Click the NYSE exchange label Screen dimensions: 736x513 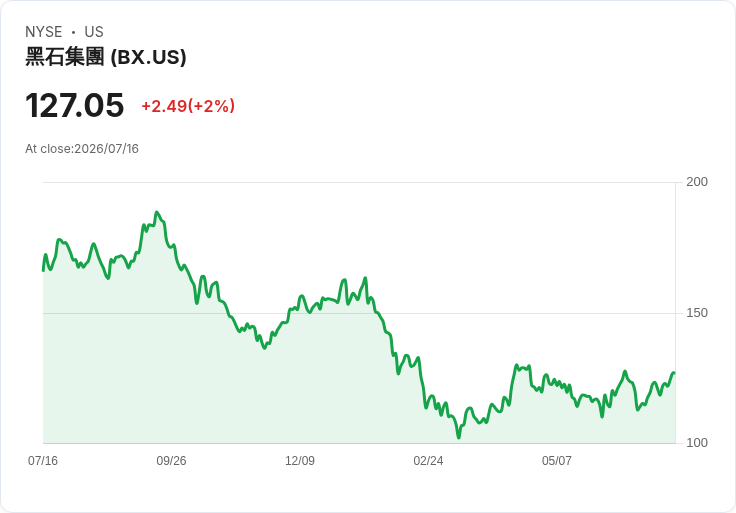[x=44, y=32]
